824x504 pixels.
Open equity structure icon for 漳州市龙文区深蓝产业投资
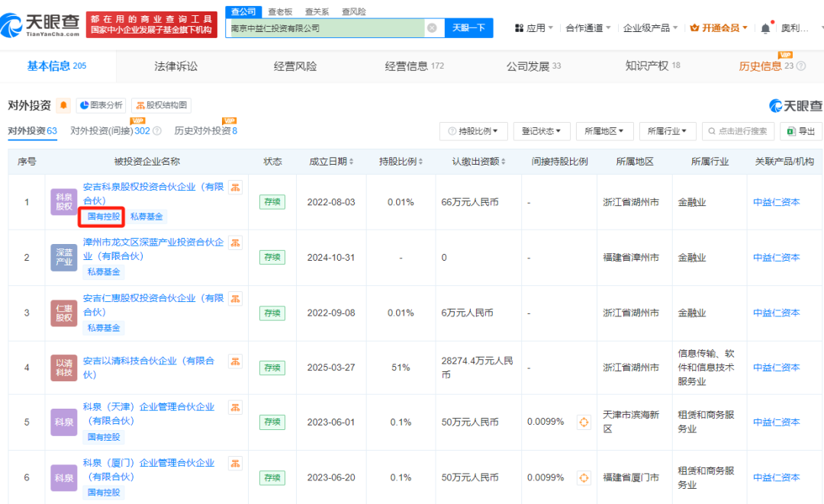coord(236,242)
